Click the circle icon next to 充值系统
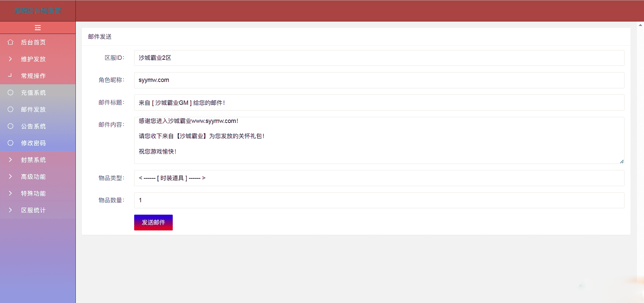Image resolution: width=644 pixels, height=303 pixels. pyautogui.click(x=10, y=92)
